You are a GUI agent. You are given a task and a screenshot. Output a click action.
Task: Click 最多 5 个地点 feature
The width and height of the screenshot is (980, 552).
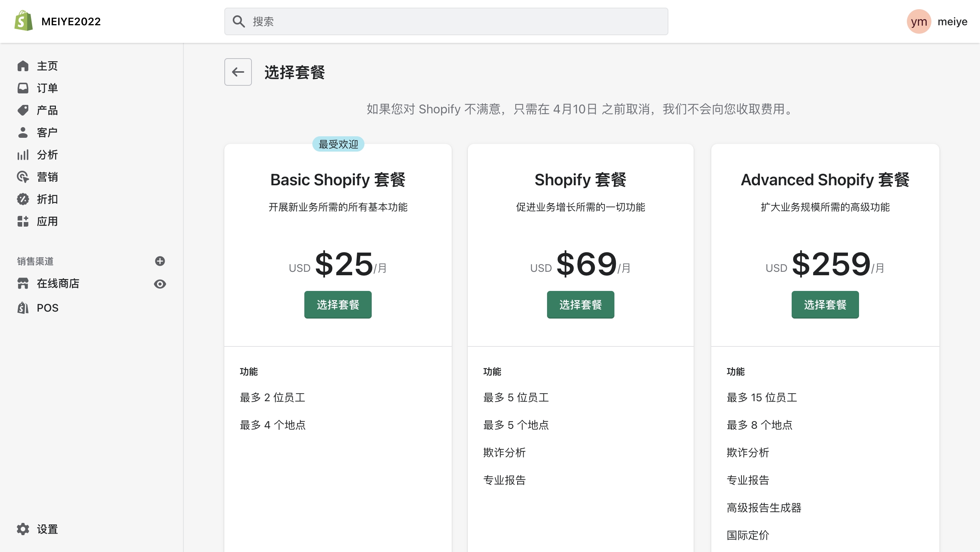(516, 425)
